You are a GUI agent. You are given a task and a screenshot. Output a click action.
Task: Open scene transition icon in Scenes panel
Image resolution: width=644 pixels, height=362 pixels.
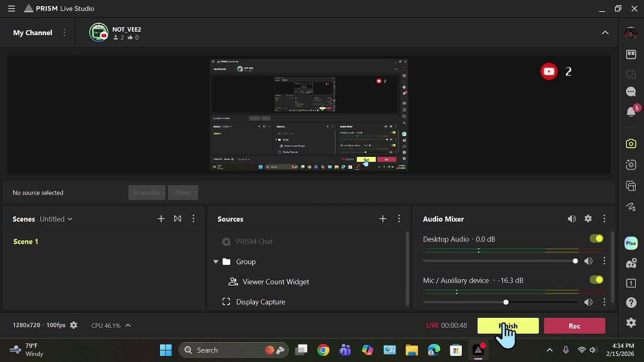click(x=178, y=219)
